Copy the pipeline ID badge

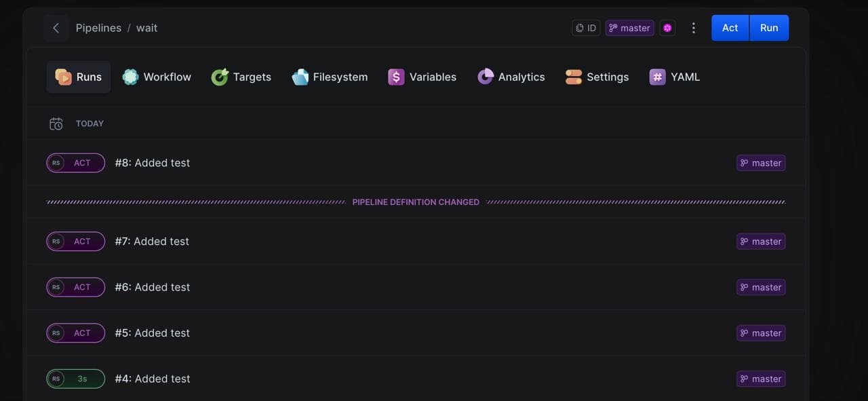click(585, 28)
